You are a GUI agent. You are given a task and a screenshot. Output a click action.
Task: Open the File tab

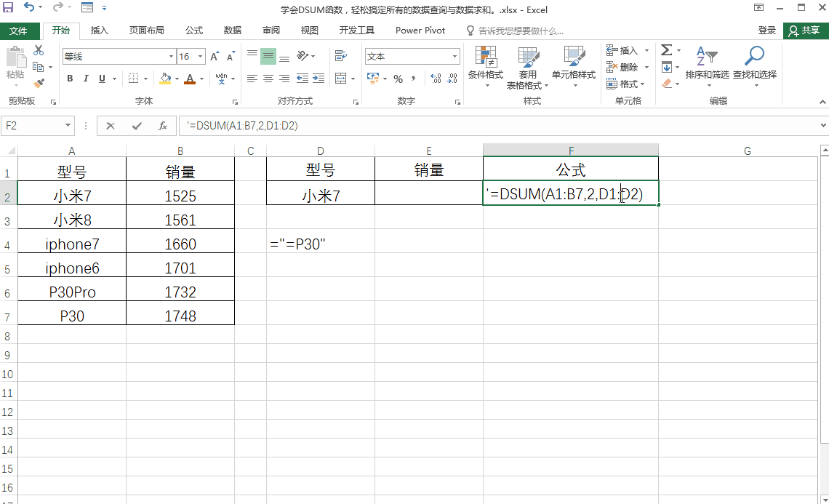(x=18, y=31)
